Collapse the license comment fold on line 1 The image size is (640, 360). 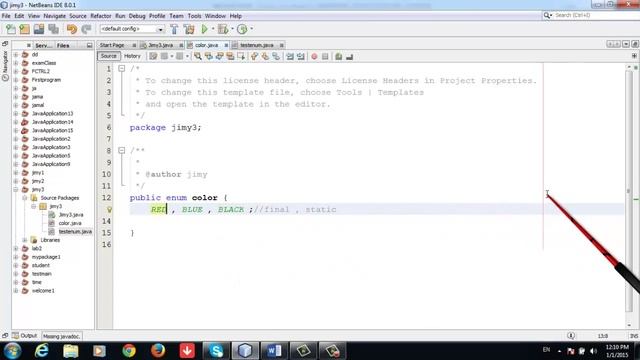tap(122, 69)
